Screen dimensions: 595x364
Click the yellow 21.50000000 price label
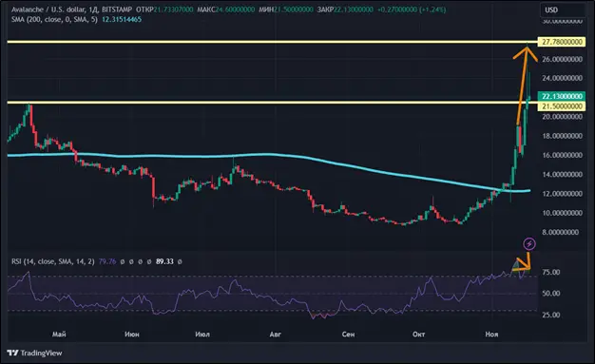tap(562, 106)
